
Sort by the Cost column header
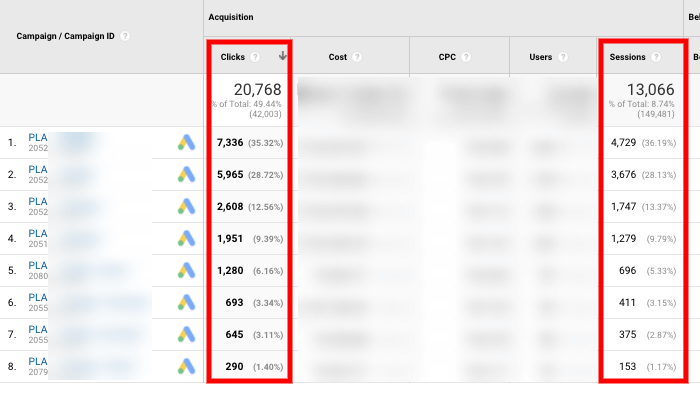338,57
